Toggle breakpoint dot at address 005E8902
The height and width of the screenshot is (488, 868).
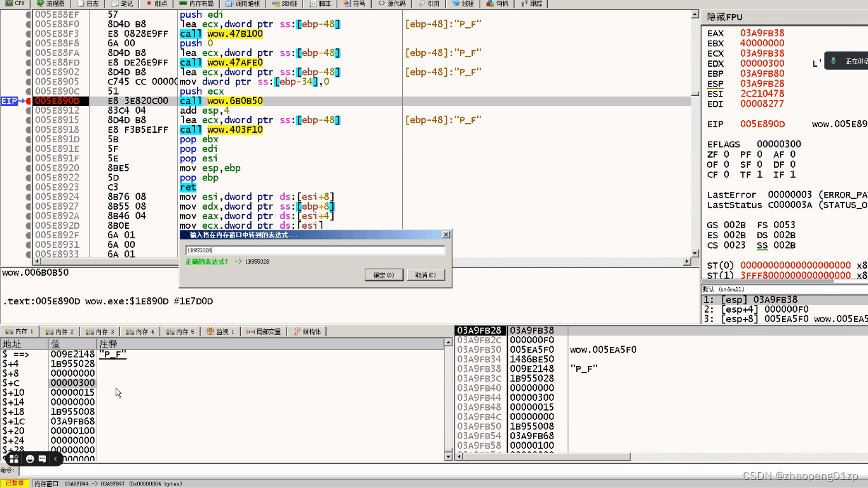tap(29, 72)
